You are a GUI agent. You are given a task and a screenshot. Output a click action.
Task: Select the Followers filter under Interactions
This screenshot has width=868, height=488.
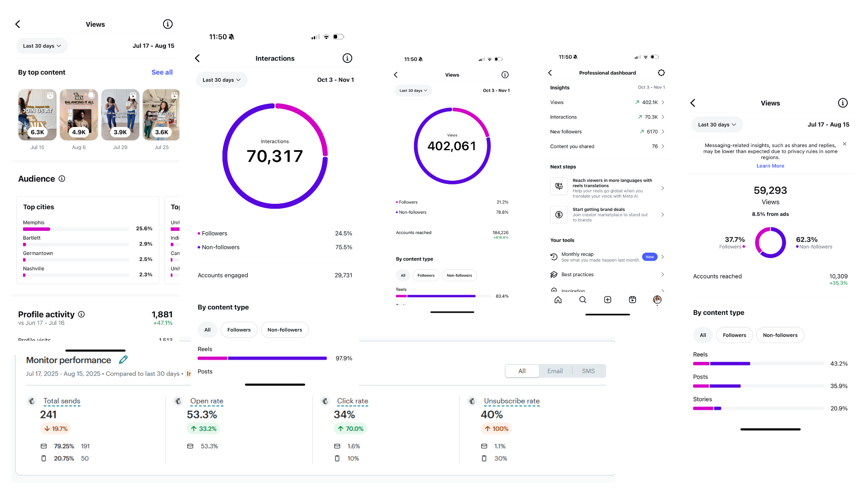point(239,330)
